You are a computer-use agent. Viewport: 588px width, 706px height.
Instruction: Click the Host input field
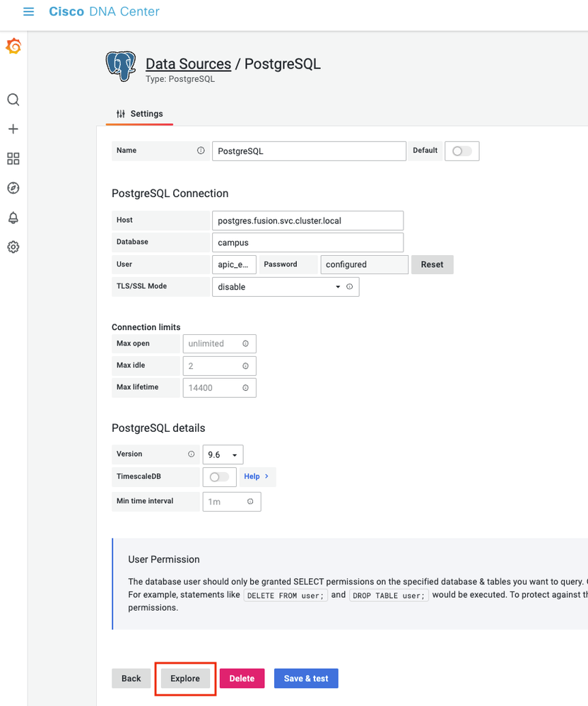pyautogui.click(x=307, y=220)
